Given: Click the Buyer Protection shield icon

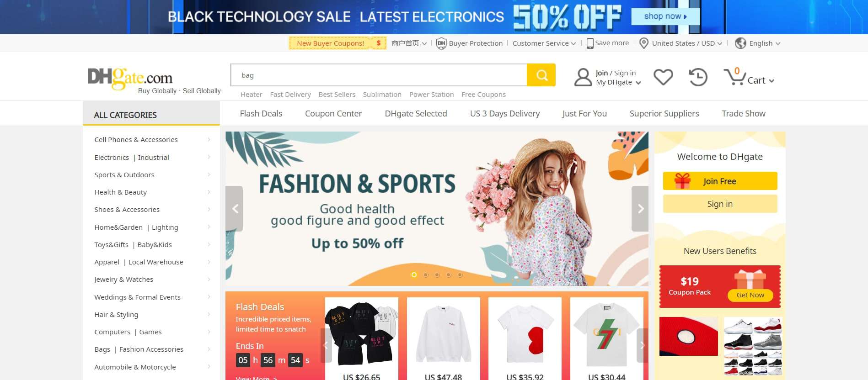Looking at the screenshot, I should [x=441, y=43].
